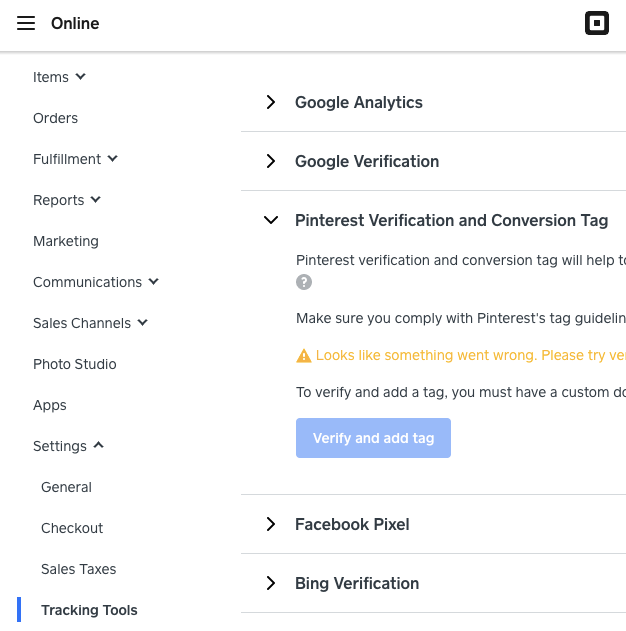Screen dimensions: 626x631
Task: Click the Square logo icon
Action: (x=597, y=23)
